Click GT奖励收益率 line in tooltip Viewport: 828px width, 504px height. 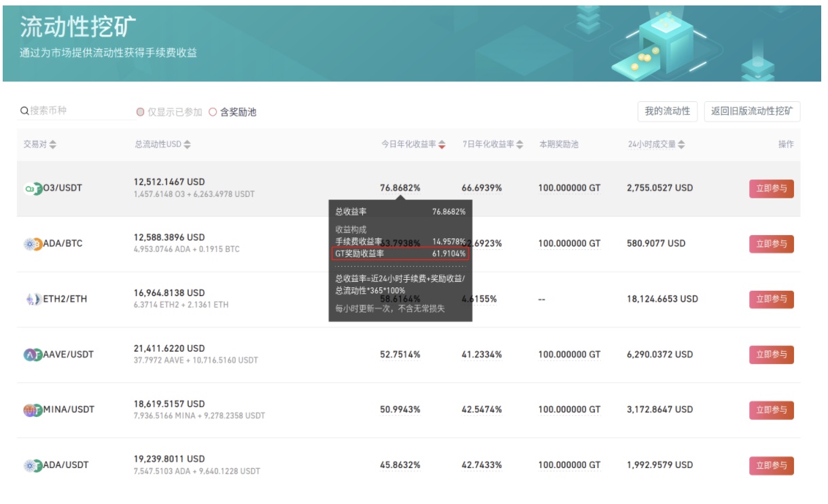[x=400, y=253]
